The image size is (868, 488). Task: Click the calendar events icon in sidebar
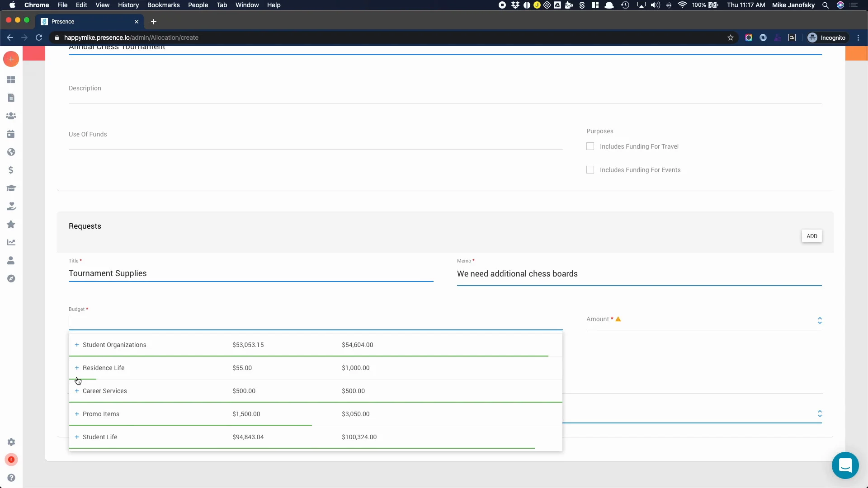tap(11, 134)
